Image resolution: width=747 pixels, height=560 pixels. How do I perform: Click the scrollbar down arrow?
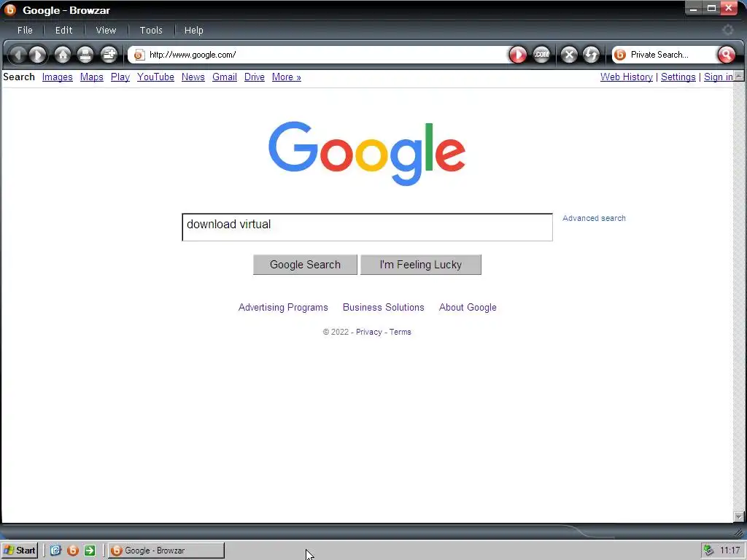pos(738,516)
